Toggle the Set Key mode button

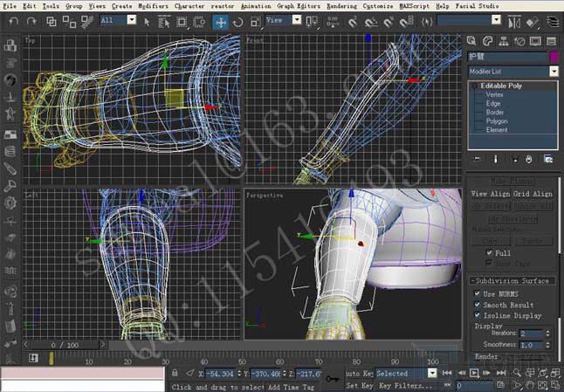pyautogui.click(x=359, y=386)
